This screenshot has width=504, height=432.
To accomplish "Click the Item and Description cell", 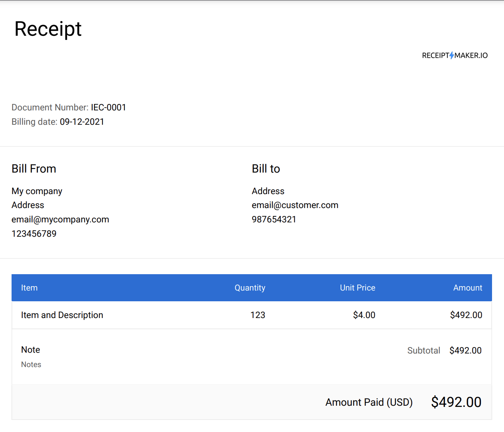I will pos(62,315).
